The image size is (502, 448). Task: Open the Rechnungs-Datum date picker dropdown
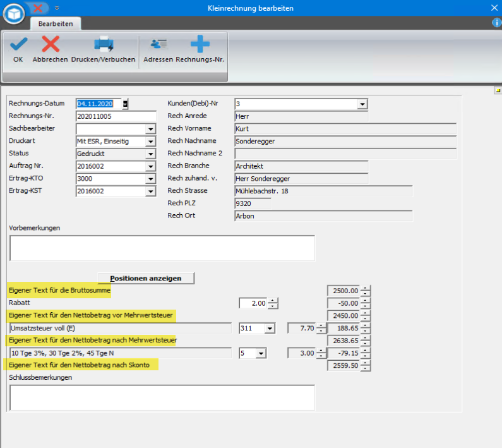[125, 104]
